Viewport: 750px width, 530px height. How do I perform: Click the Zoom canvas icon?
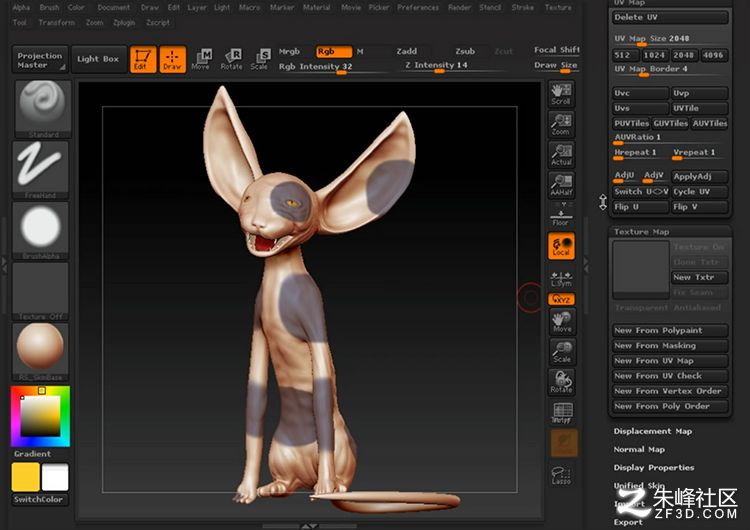coord(562,124)
